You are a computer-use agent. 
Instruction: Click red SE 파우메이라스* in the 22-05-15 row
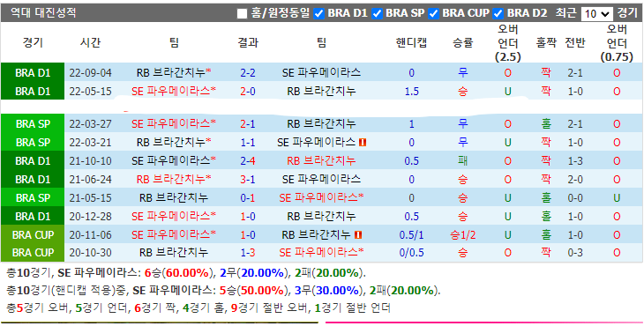click(x=174, y=91)
